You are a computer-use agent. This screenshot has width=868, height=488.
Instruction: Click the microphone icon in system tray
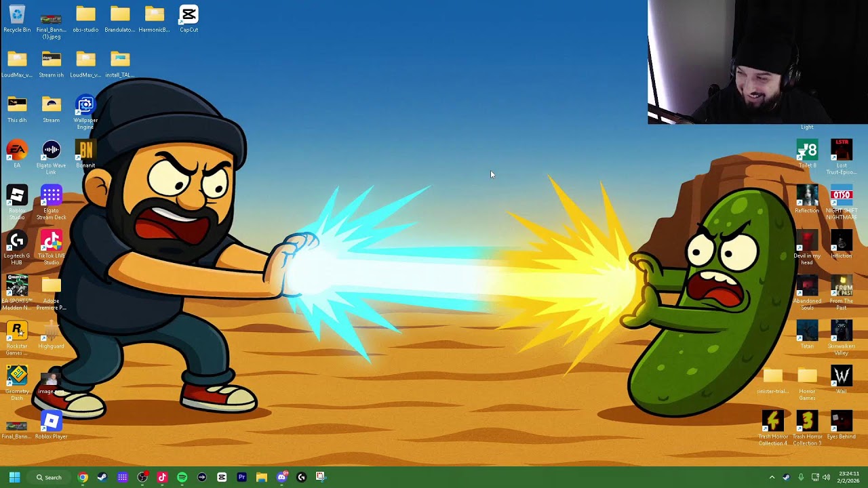801,477
